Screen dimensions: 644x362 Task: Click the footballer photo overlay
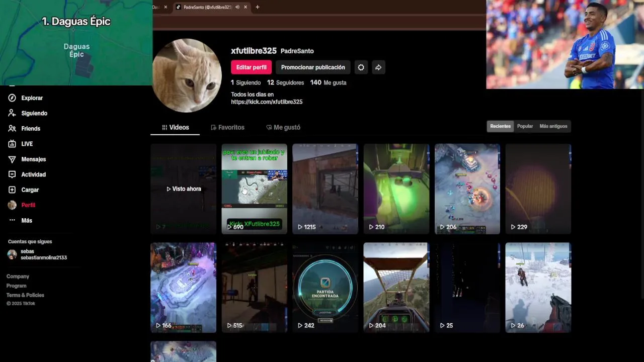565,44
